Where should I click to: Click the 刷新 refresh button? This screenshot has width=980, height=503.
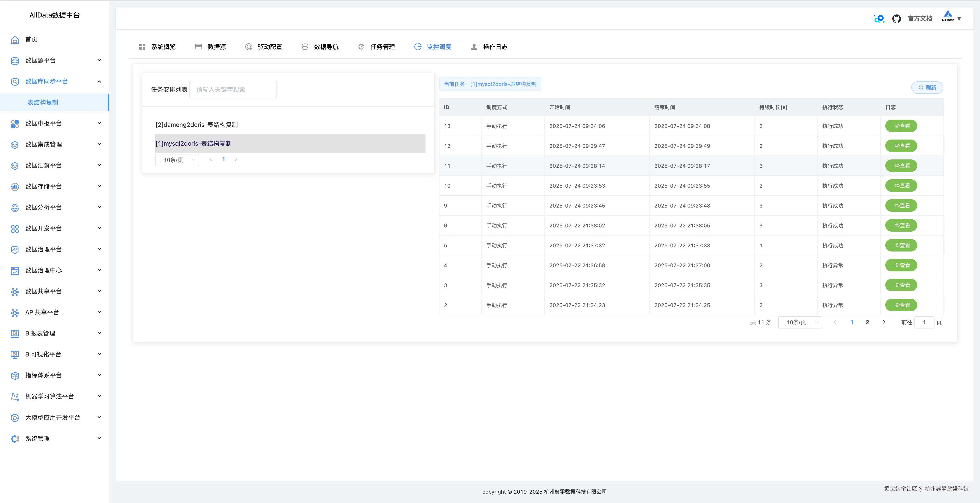[927, 87]
